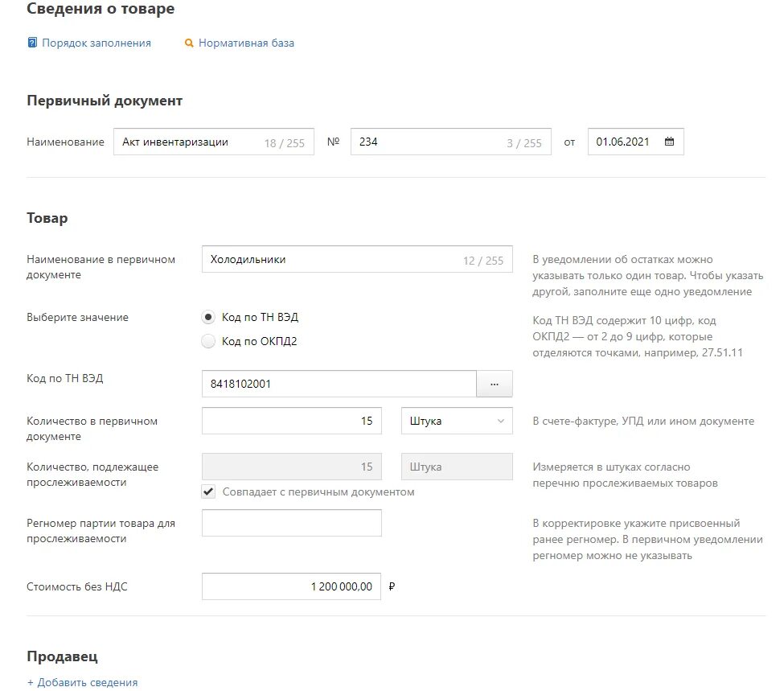Screen dimensions: 784x691
Task: Click the magnifier icon beside Нормативная база
Action: click(189, 43)
